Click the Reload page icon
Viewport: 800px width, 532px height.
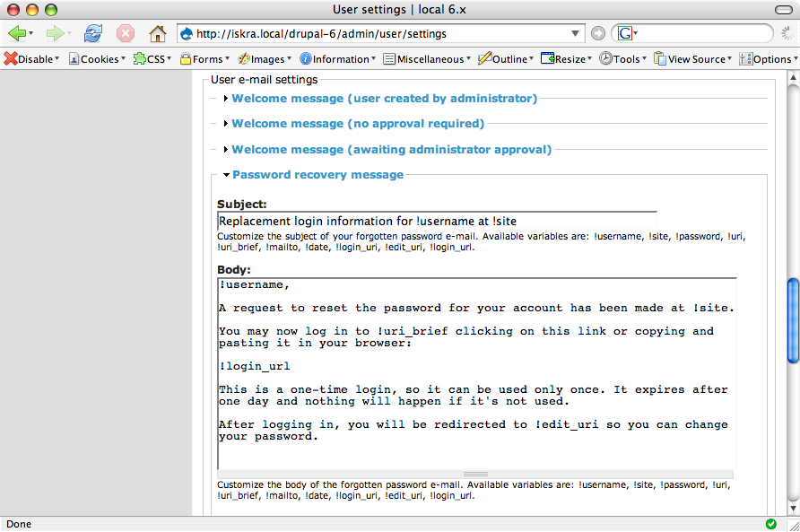[x=93, y=34]
